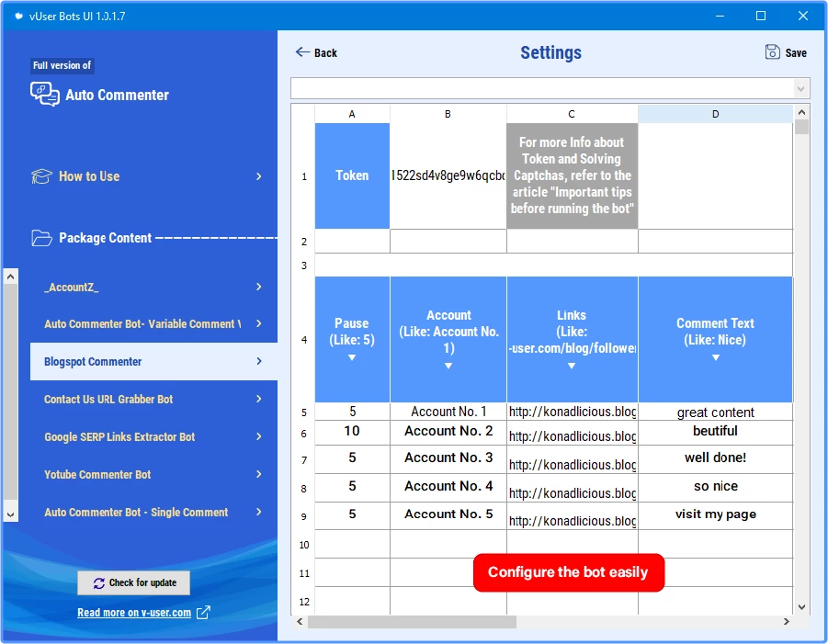Click the spreadsheet vertical scrollbar down arrow
Image resolution: width=828 pixels, height=644 pixels.
(x=801, y=607)
